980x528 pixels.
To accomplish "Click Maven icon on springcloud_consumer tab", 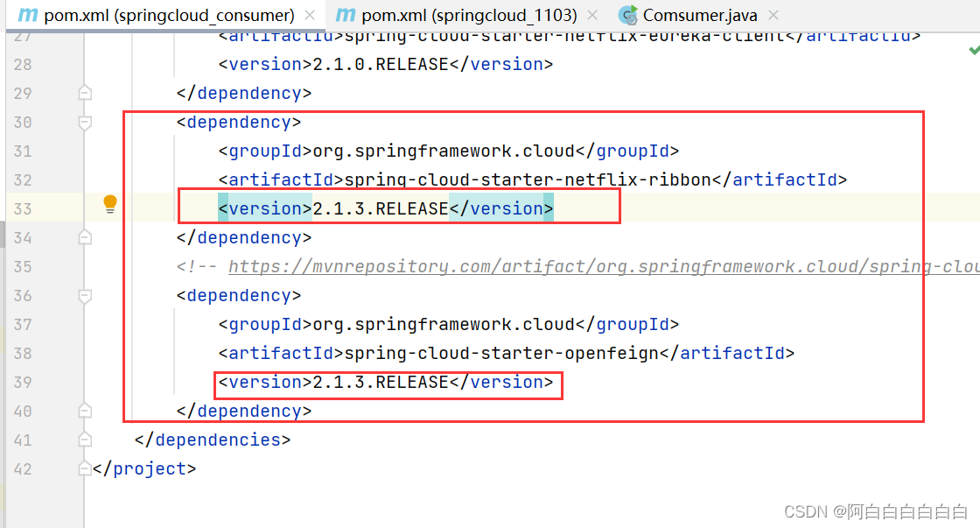I will coord(28,15).
